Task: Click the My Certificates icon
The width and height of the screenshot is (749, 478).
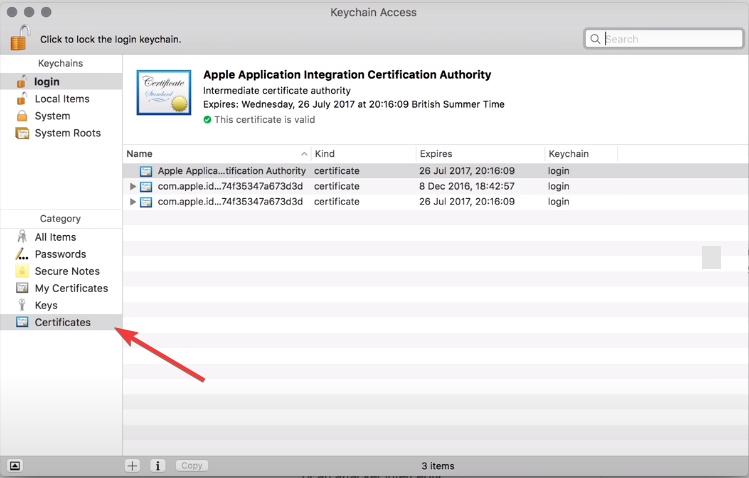Action: (x=22, y=288)
